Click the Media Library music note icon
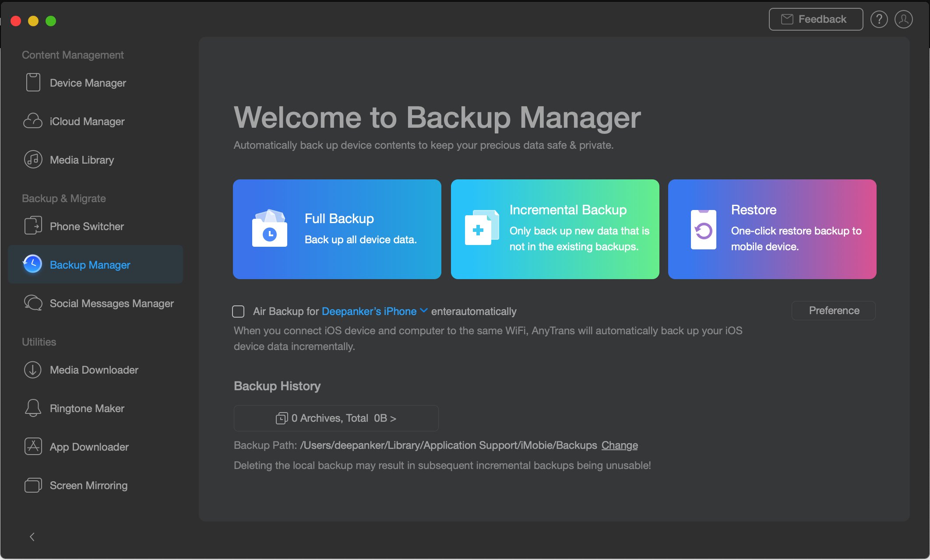The image size is (930, 560). click(33, 160)
